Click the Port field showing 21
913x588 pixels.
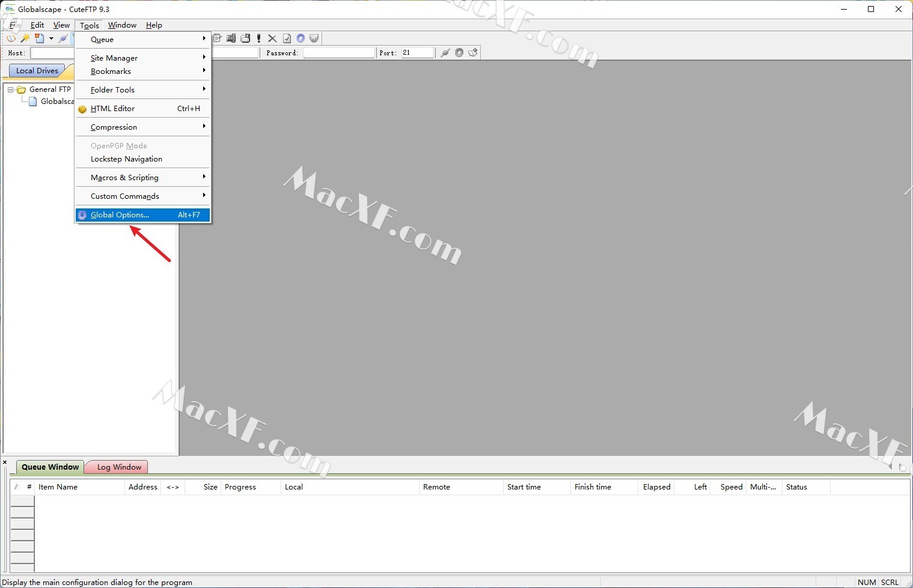418,53
